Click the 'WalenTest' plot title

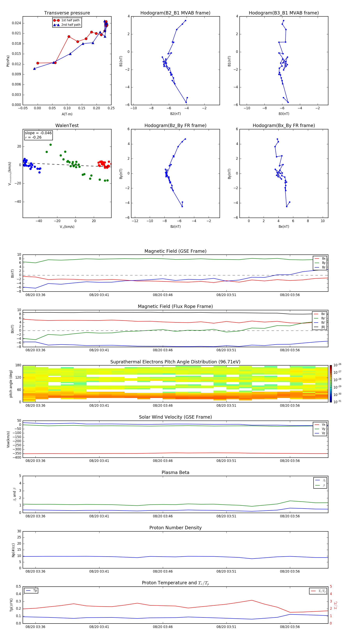click(67, 125)
